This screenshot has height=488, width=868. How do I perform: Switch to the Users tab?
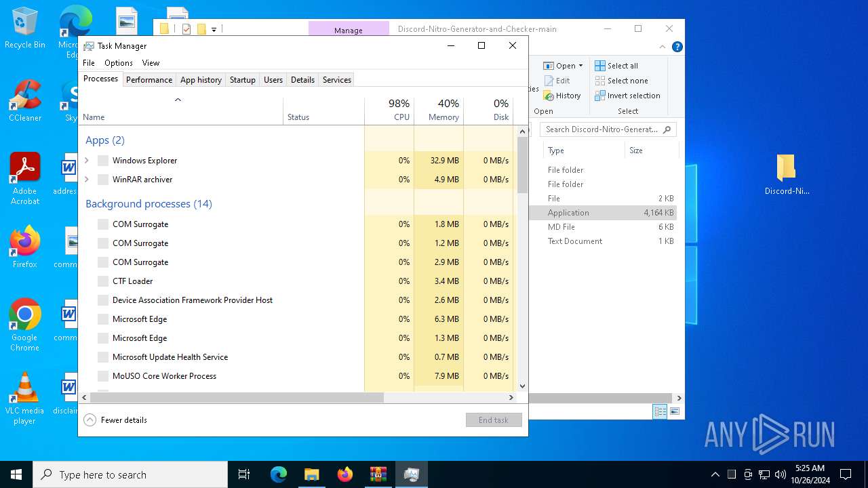(273, 80)
